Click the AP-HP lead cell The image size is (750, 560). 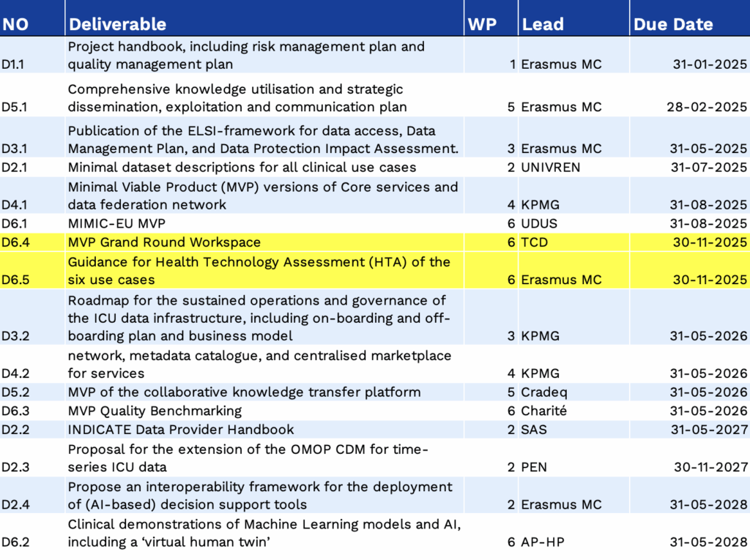point(542,542)
